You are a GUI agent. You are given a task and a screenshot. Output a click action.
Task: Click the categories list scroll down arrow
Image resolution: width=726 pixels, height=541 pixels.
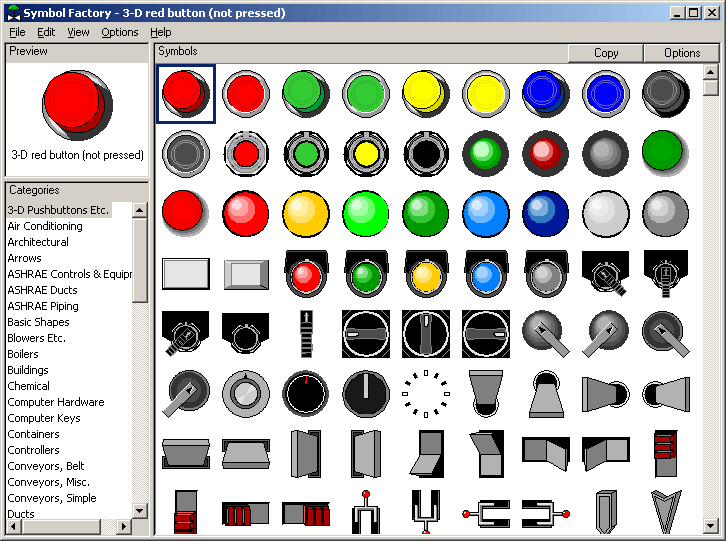[x=140, y=510]
